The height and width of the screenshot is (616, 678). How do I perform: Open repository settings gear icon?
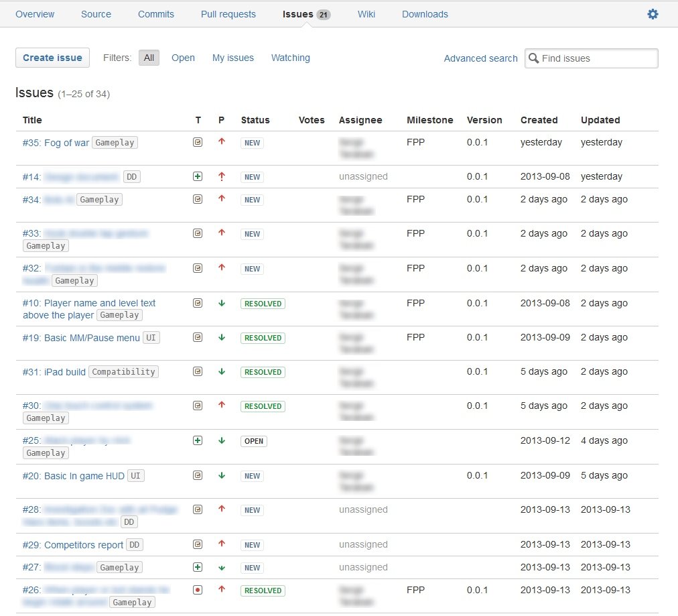(x=653, y=14)
